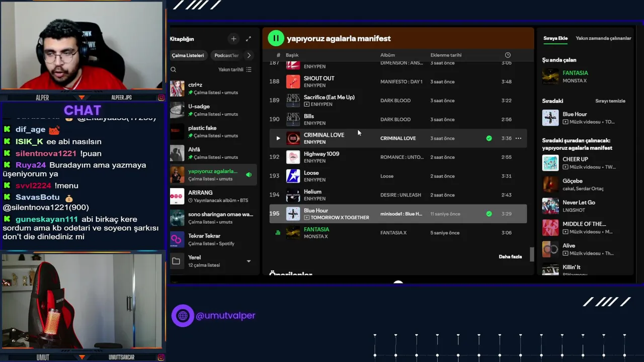Viewport: 644px width, 362px height.
Task: Select the Loose track title
Action: tap(311, 173)
